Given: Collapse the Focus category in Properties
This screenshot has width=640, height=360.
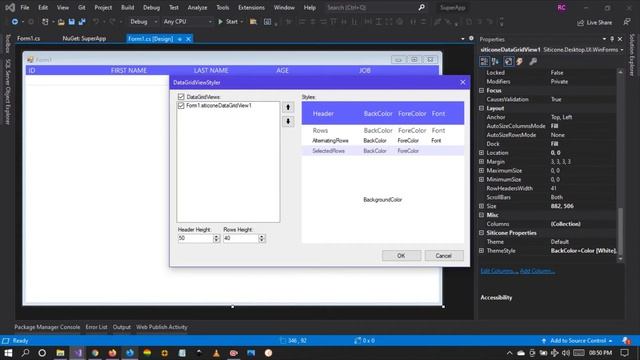Looking at the screenshot, I should 482,91.
